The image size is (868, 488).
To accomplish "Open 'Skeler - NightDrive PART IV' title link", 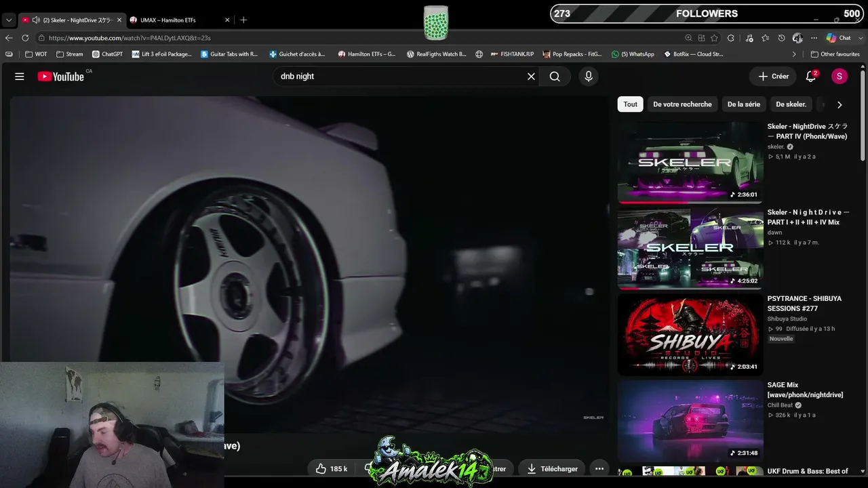I will [808, 131].
